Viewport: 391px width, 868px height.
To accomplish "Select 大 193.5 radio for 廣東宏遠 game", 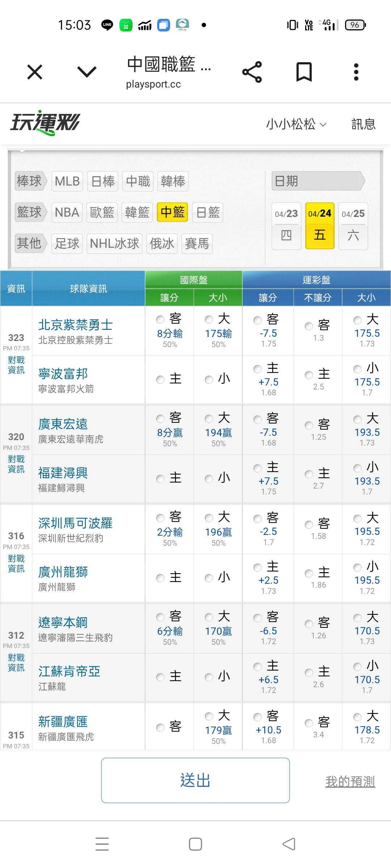I will click(x=358, y=420).
